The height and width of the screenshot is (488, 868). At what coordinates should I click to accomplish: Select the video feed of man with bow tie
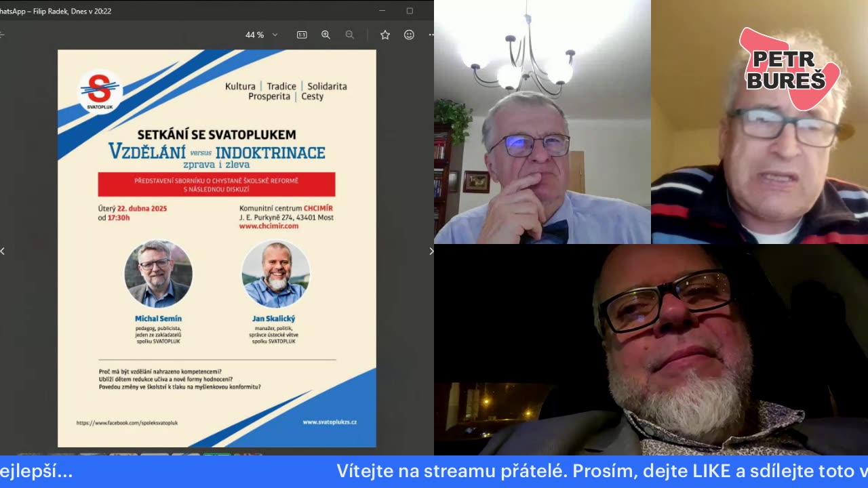(x=542, y=122)
